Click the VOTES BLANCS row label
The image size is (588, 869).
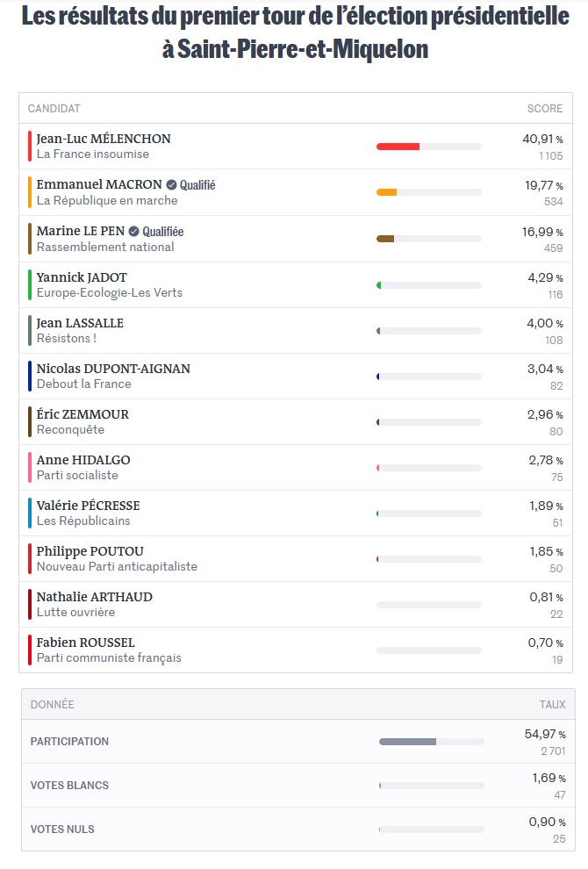(69, 786)
